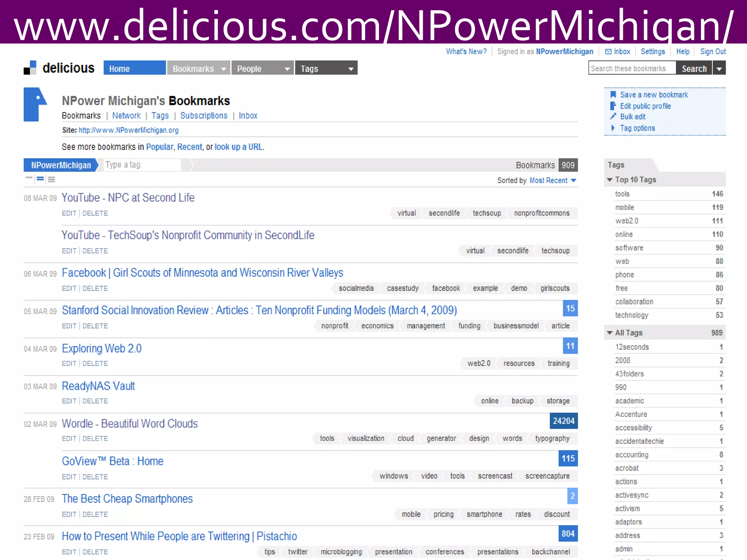Collapse the Top 10 Tags section

[x=609, y=180]
